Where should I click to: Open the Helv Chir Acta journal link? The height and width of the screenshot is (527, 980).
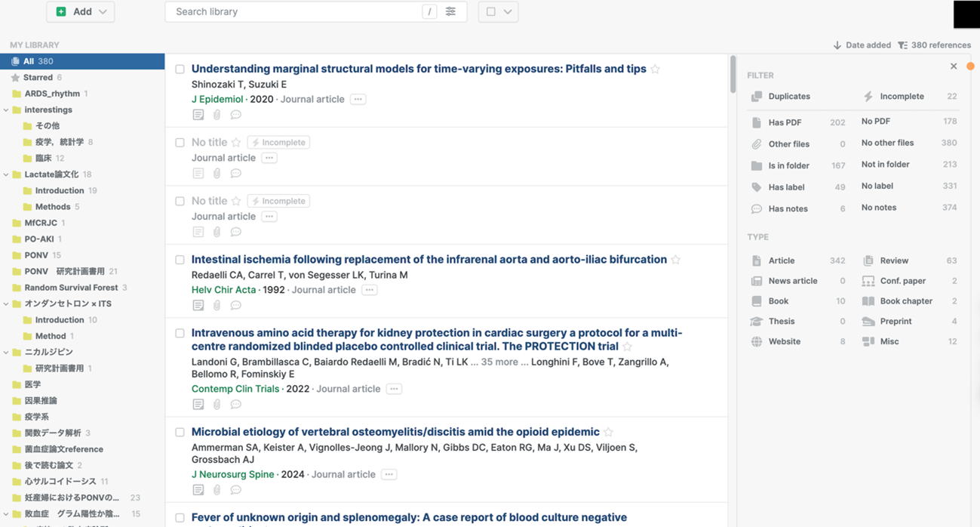point(223,290)
